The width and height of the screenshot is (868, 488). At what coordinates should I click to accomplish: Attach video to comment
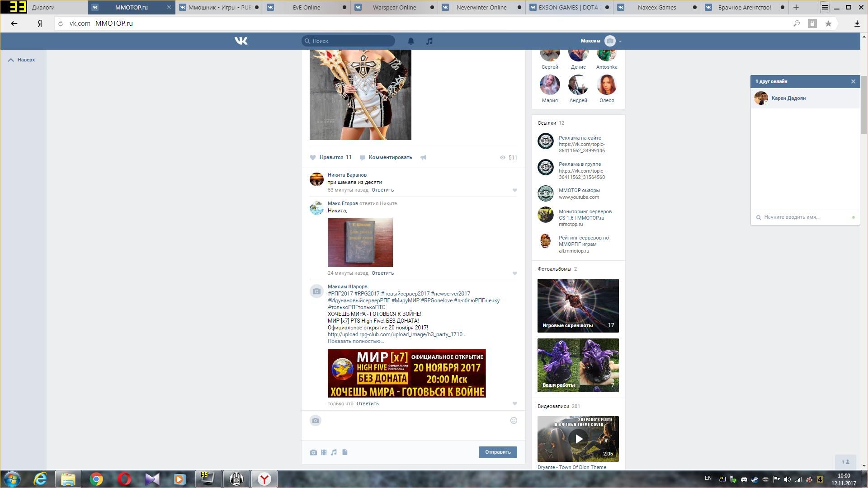324,452
